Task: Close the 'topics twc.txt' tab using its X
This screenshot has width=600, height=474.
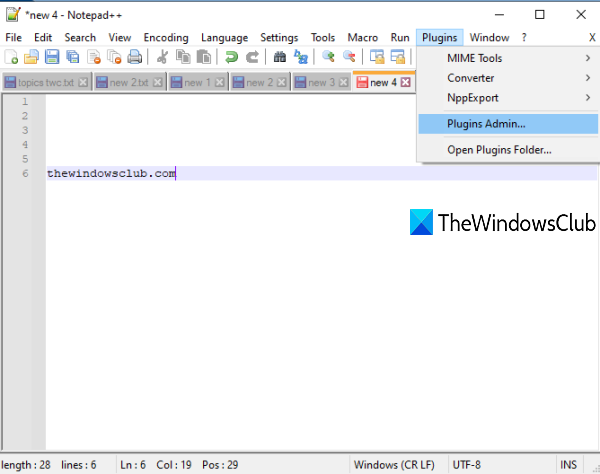Action: (x=83, y=82)
